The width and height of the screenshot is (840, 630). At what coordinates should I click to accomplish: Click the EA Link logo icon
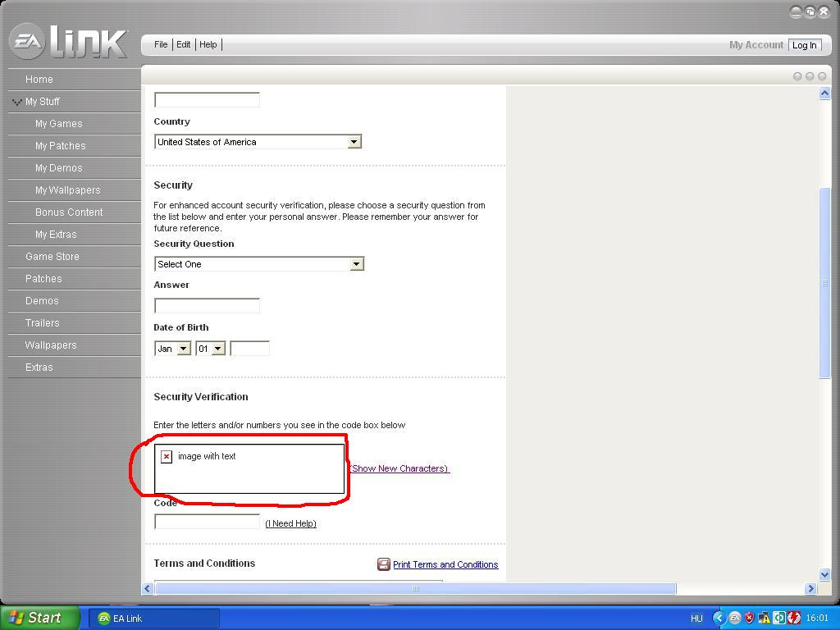tap(26, 42)
